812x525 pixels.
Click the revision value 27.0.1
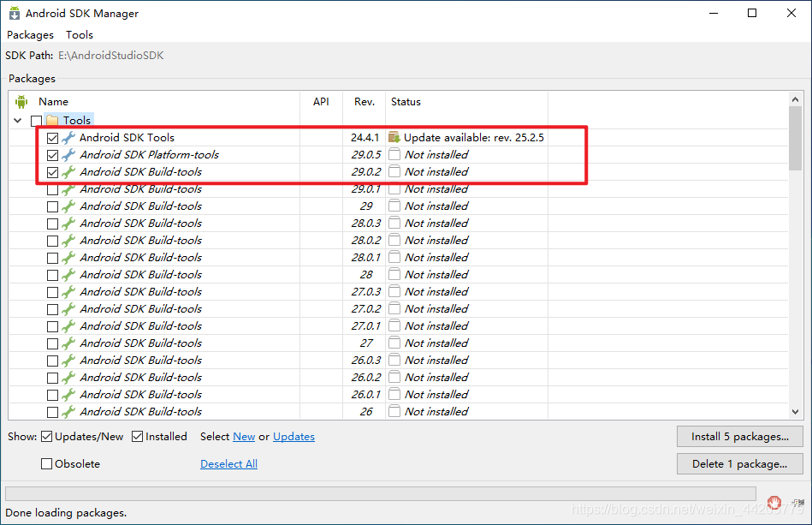tap(366, 325)
